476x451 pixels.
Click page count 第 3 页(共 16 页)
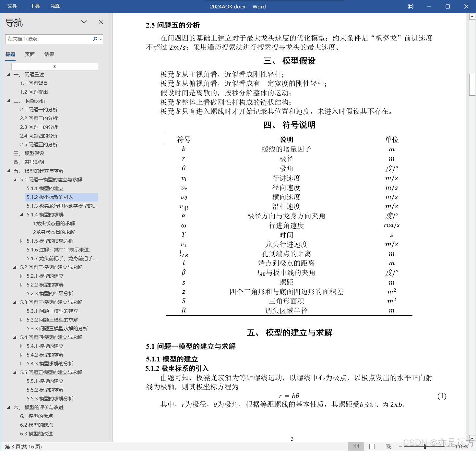coord(23,447)
